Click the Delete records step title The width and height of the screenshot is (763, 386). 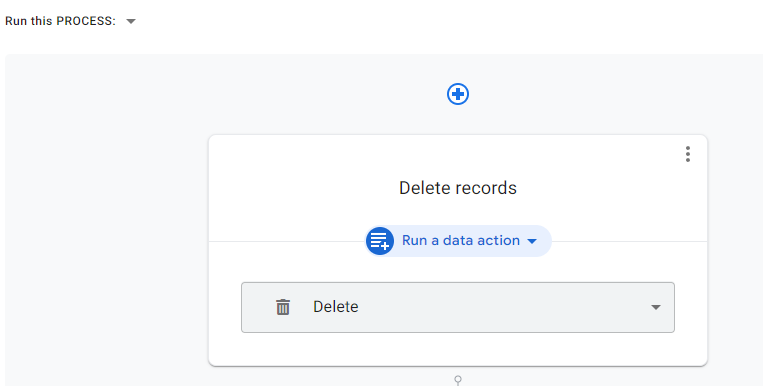point(458,188)
